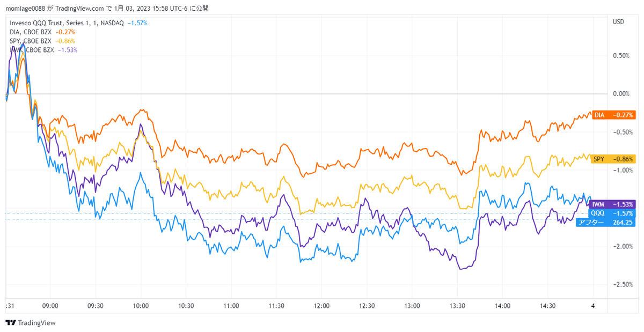Click the SPY −0.86% value in legend

[65, 41]
